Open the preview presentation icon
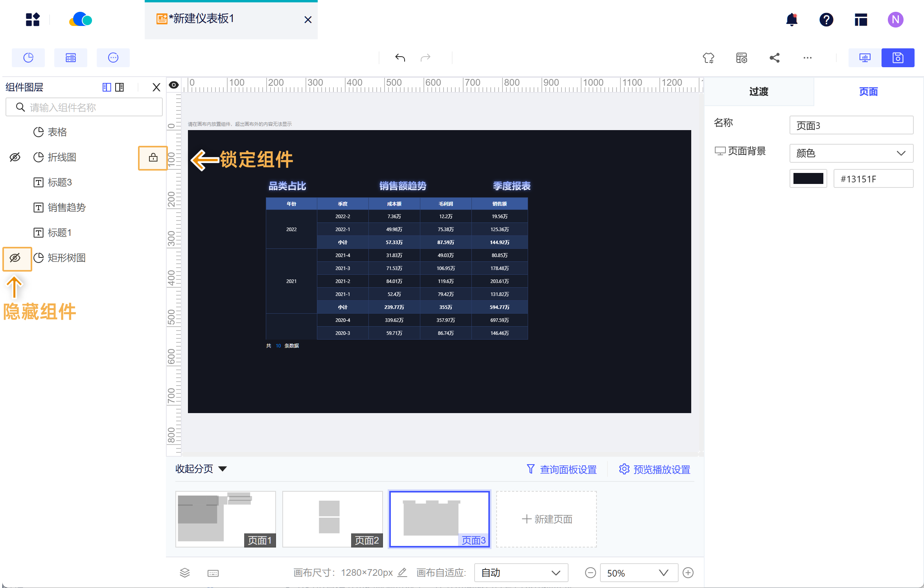Screen dimensions: 924x588 click(865, 58)
